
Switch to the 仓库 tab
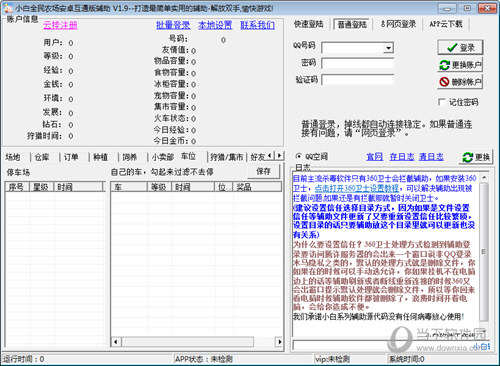(42, 157)
